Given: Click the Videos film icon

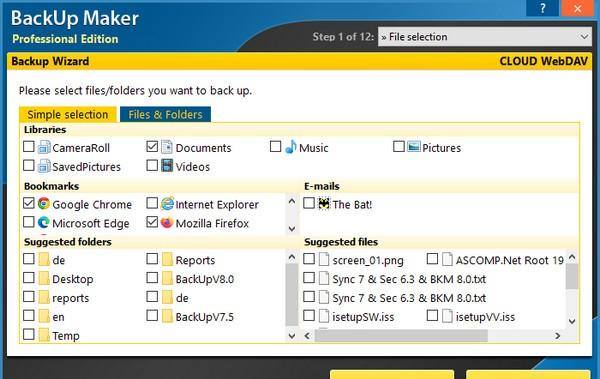Looking at the screenshot, I should point(167,166).
